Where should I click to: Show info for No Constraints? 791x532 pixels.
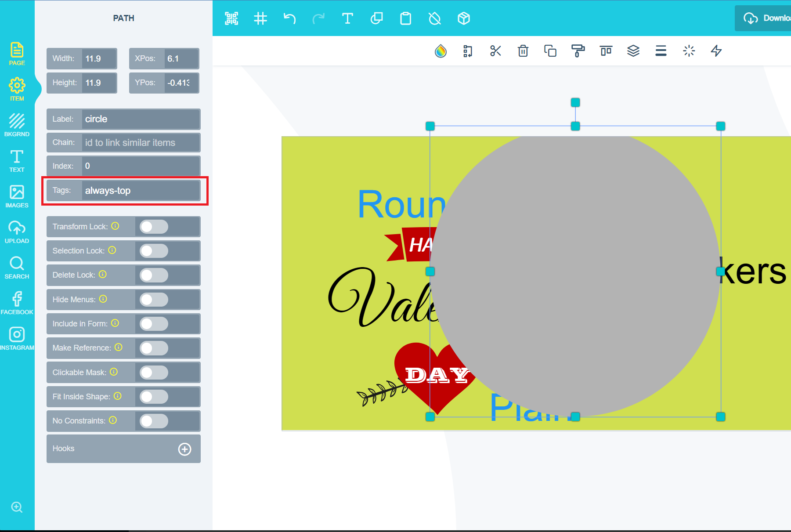coord(113,420)
